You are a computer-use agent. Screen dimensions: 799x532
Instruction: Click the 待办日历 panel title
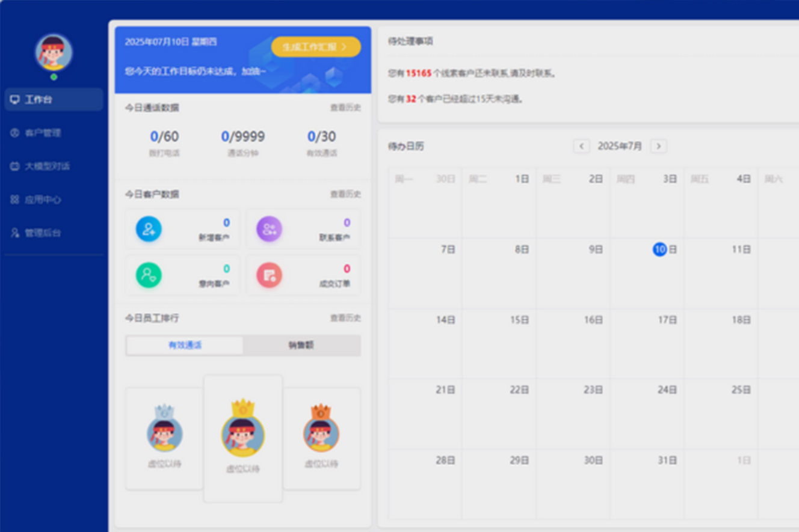pyautogui.click(x=406, y=146)
